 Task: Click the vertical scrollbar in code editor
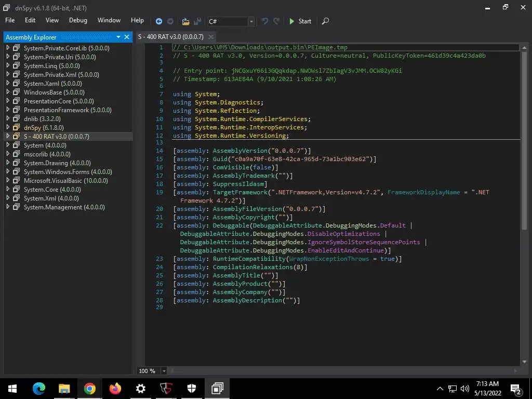point(524,141)
